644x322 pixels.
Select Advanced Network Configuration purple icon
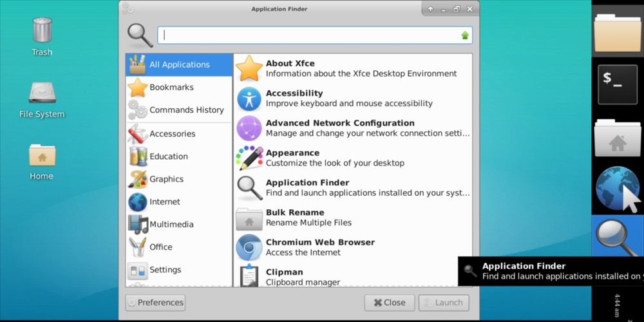point(249,128)
